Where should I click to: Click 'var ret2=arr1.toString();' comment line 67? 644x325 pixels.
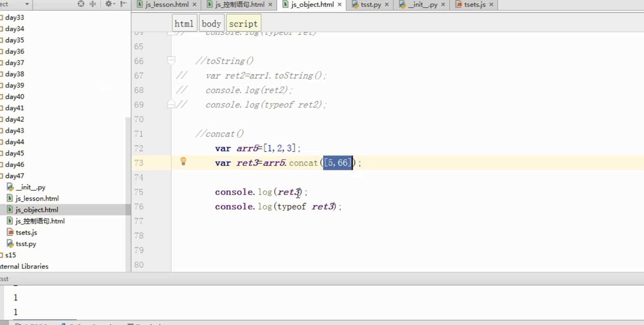266,75
